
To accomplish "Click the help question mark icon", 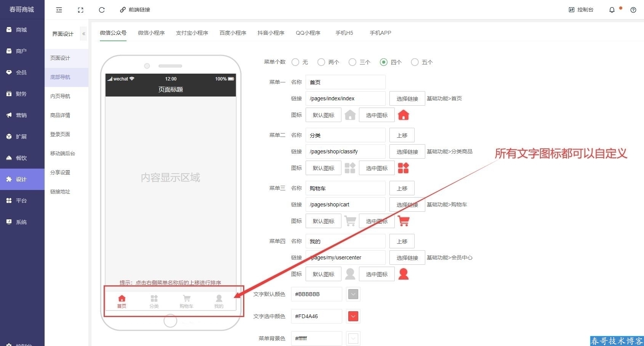I will point(633,10).
